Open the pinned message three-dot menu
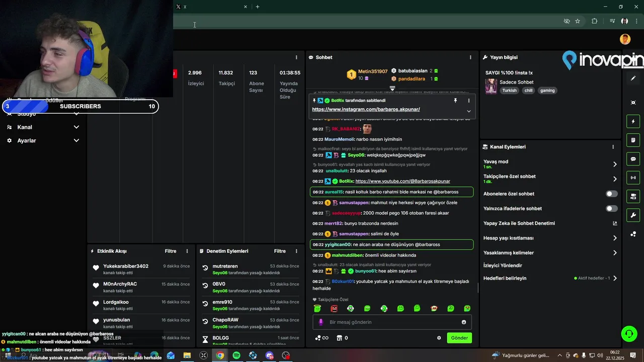 469,101
